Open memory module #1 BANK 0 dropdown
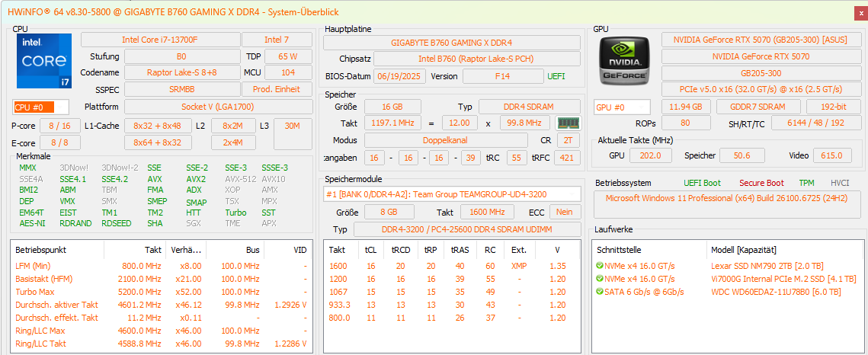 pyautogui.click(x=452, y=193)
